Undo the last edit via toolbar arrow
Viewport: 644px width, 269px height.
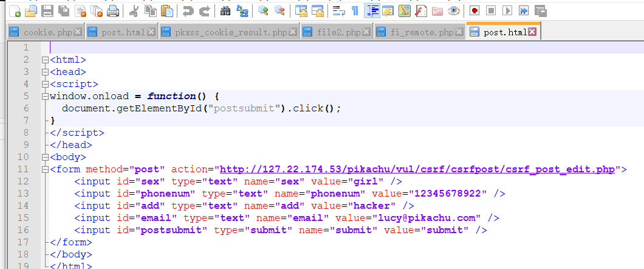coord(188,11)
